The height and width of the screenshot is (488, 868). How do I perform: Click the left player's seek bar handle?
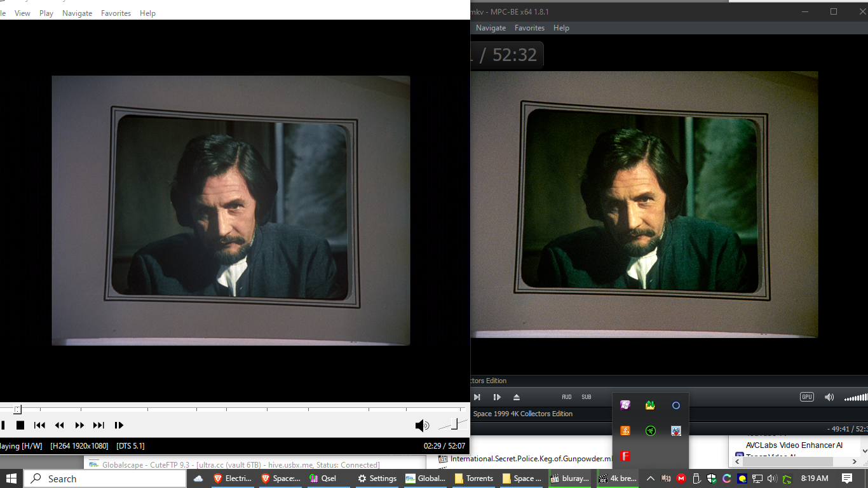point(18,410)
